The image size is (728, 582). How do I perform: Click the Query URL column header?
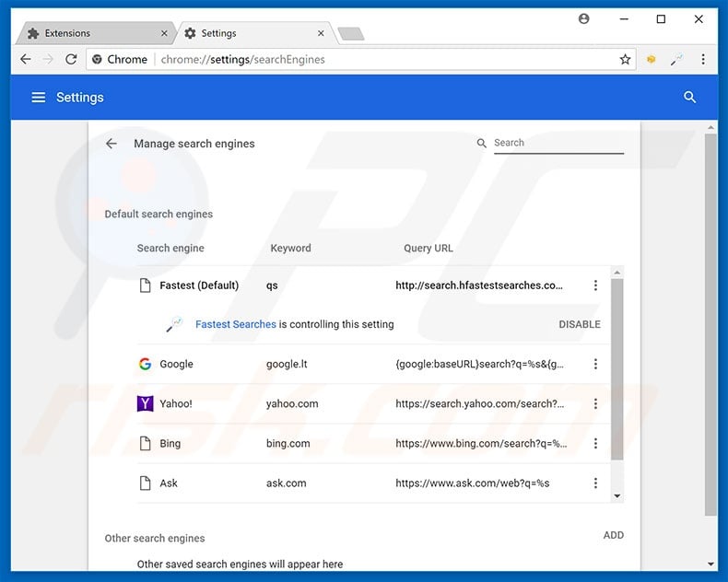[x=429, y=249]
